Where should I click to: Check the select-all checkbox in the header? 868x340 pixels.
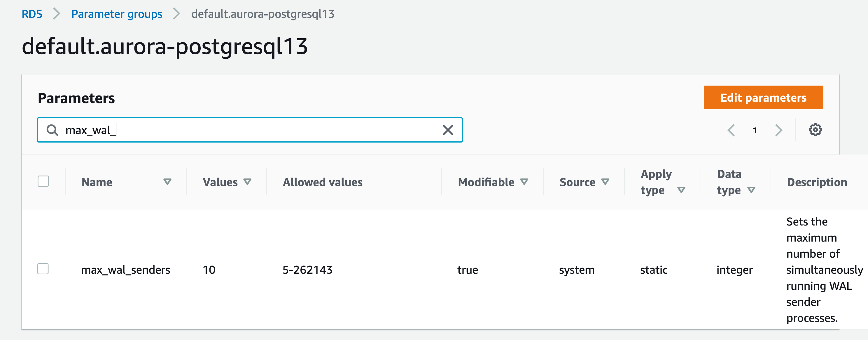44,181
